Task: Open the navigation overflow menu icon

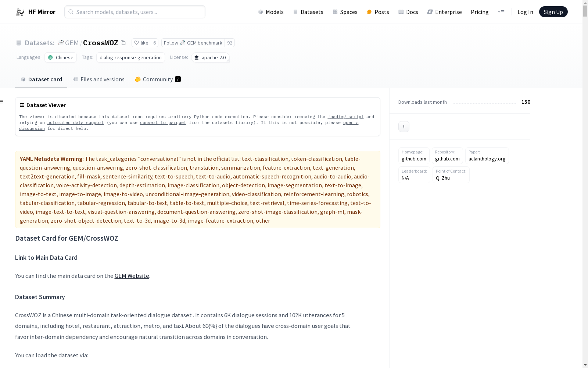Action: click(x=501, y=12)
